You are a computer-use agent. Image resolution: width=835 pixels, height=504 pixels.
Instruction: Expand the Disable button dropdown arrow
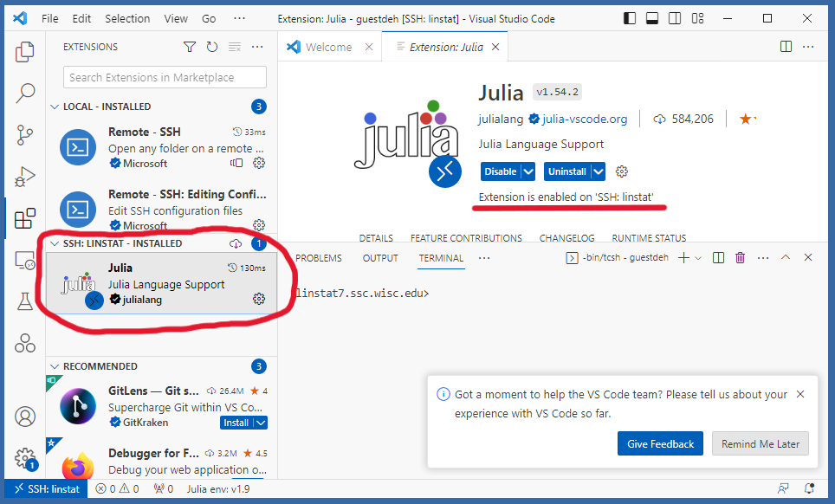tap(528, 171)
